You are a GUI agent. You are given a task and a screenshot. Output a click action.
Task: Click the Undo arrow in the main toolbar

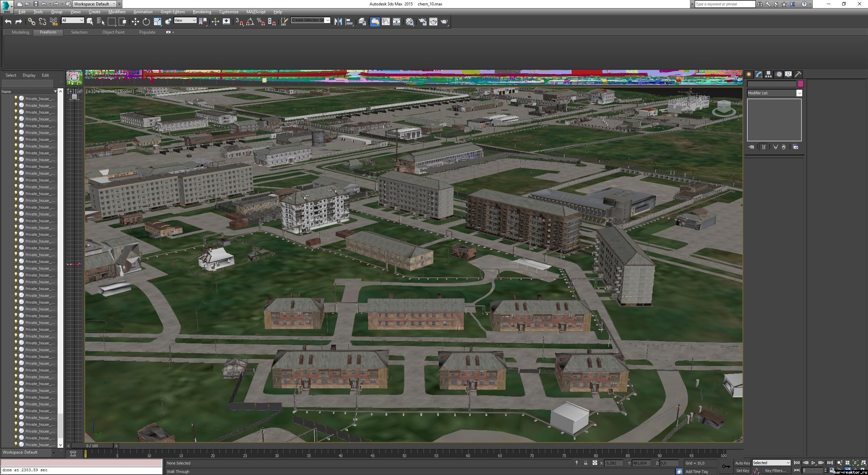coord(8,22)
